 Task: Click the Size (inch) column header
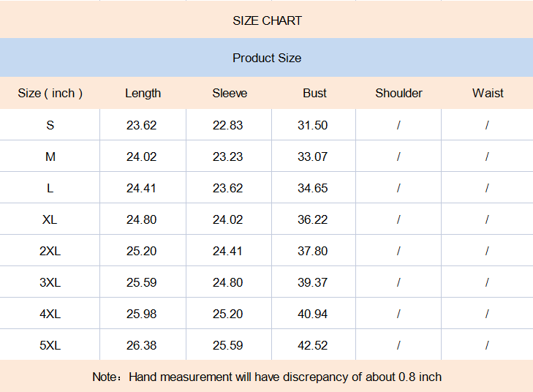click(x=50, y=93)
